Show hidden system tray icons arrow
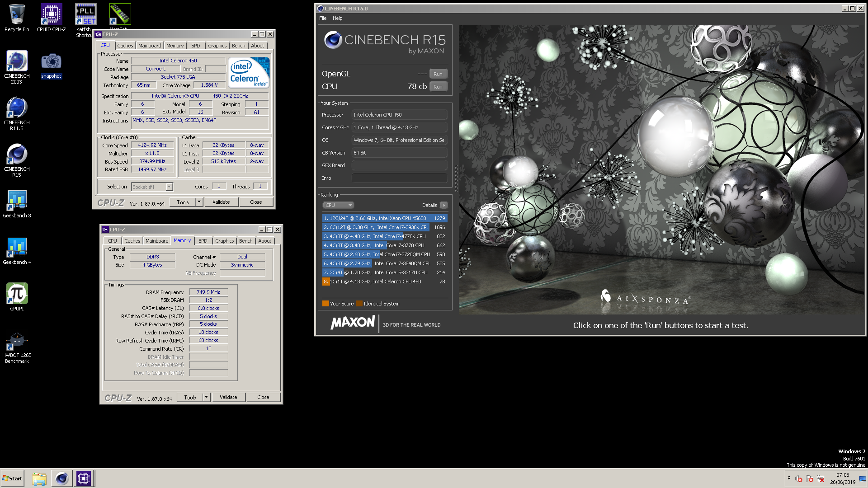The height and width of the screenshot is (488, 868). point(789,478)
